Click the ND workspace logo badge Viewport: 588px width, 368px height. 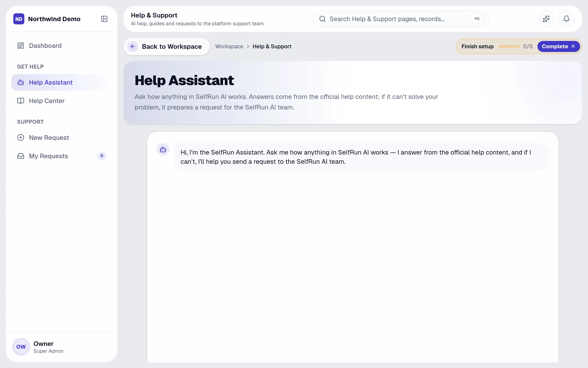19,19
